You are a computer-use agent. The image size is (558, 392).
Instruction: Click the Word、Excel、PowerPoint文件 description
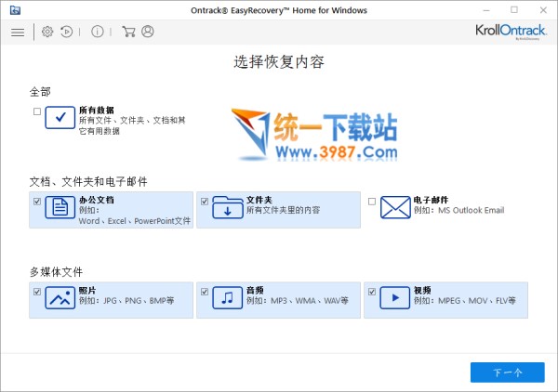coord(135,221)
